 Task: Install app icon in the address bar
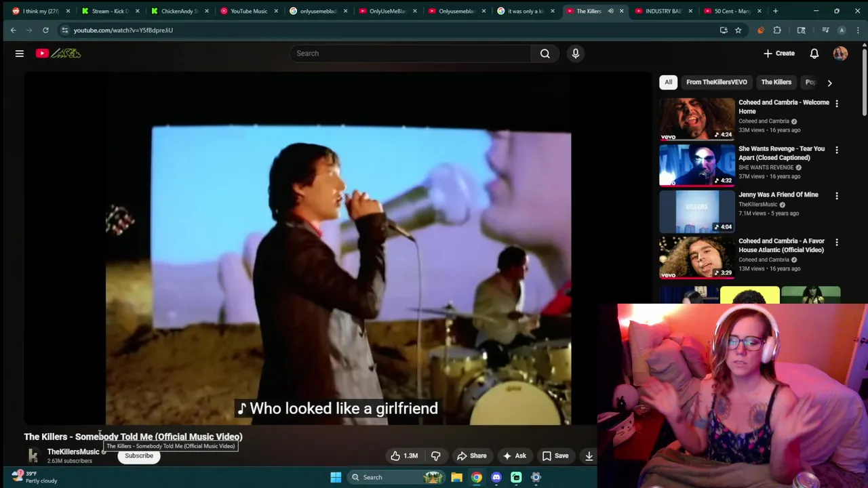pyautogui.click(x=724, y=30)
